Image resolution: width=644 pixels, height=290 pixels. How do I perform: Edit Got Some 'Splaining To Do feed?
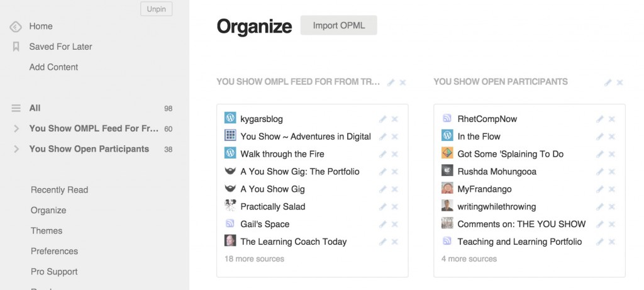pyautogui.click(x=599, y=155)
